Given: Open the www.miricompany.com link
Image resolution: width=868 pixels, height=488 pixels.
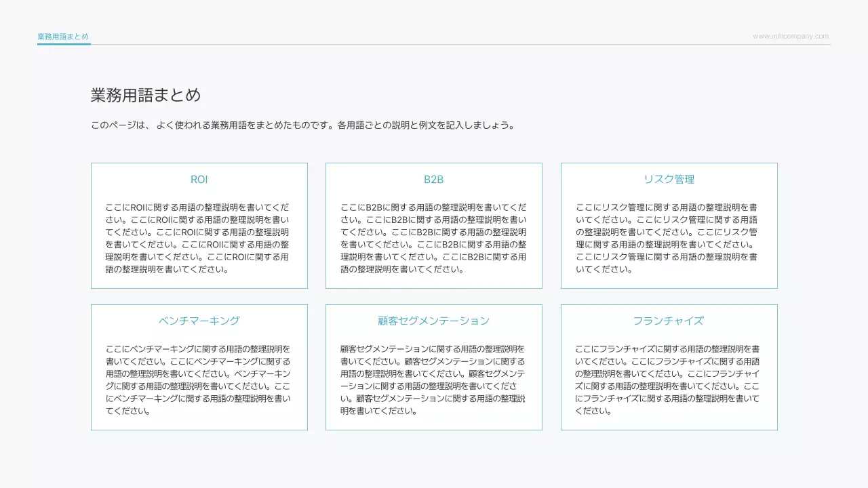Looking at the screenshot, I should click(x=790, y=37).
